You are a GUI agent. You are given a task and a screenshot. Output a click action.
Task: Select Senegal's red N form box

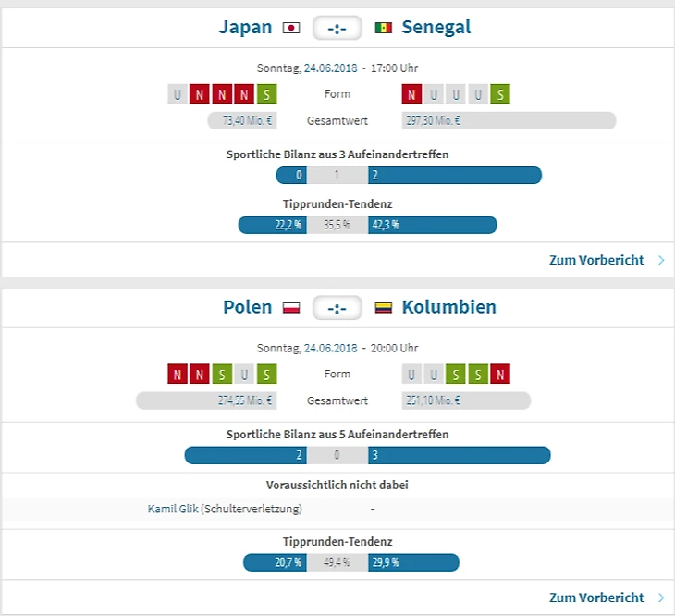pos(411,94)
